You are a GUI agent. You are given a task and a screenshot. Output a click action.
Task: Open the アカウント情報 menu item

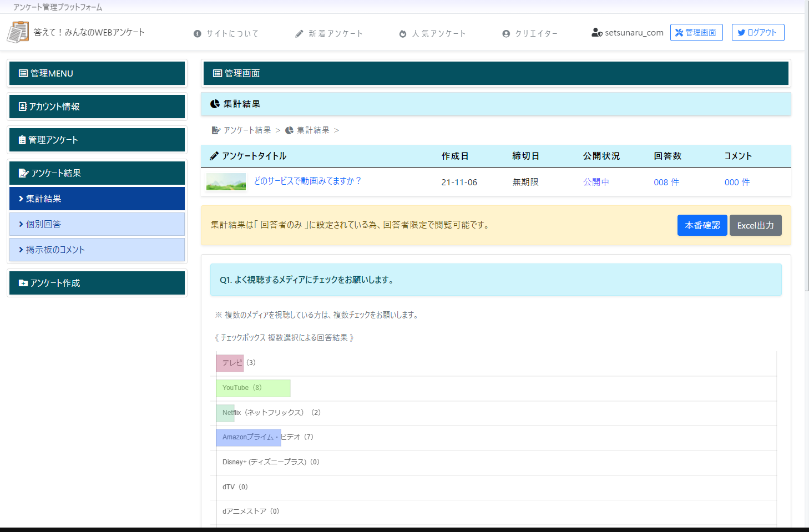(97, 106)
